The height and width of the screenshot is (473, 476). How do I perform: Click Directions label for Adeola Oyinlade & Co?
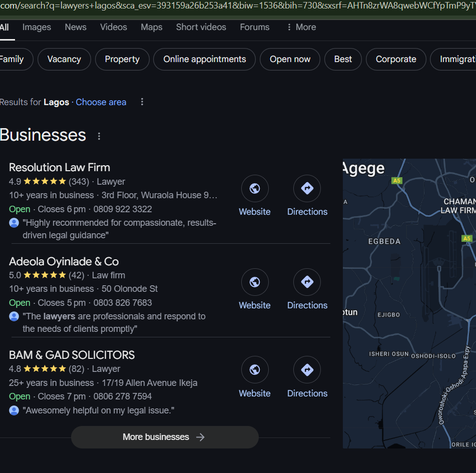[307, 305]
